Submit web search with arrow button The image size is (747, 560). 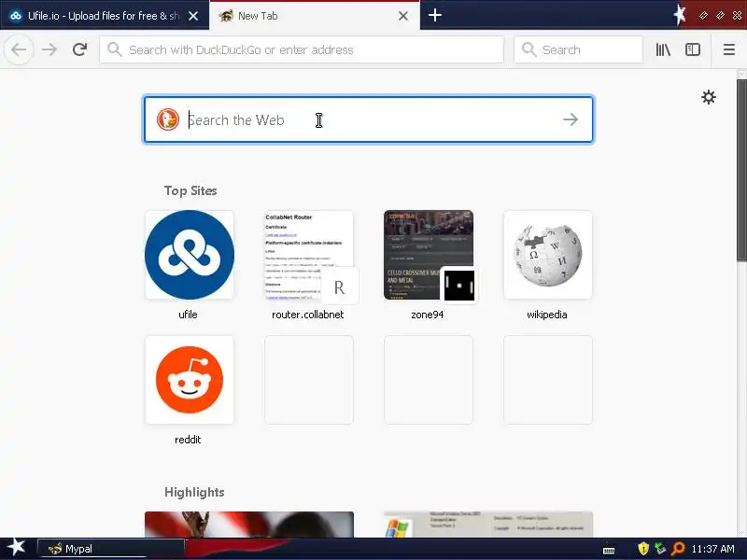571,119
